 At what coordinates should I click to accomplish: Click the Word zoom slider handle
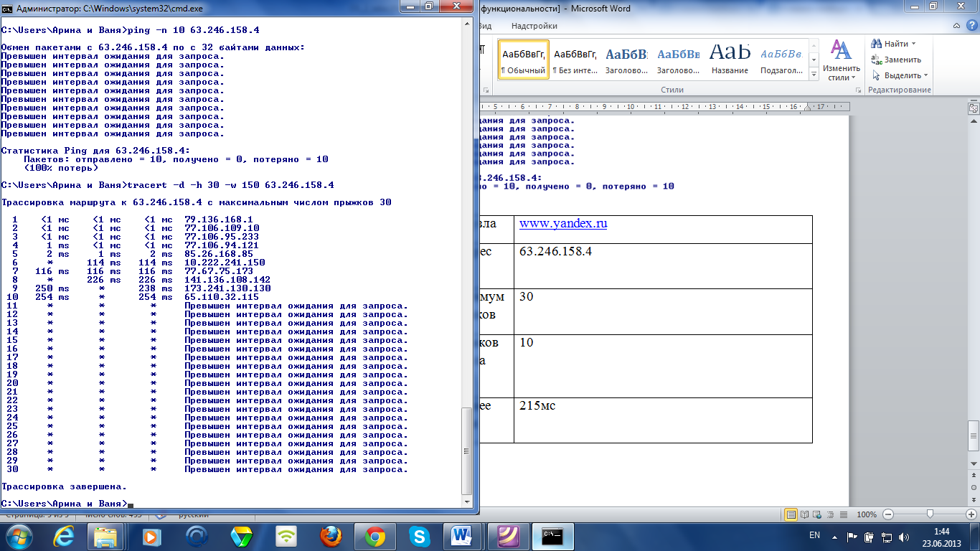[x=930, y=514]
